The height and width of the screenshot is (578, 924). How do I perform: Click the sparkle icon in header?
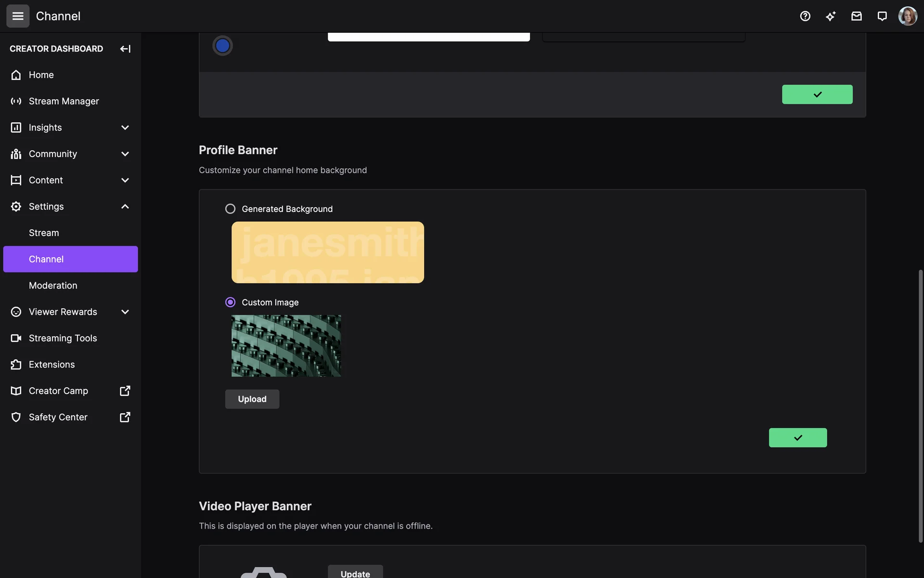831,16
